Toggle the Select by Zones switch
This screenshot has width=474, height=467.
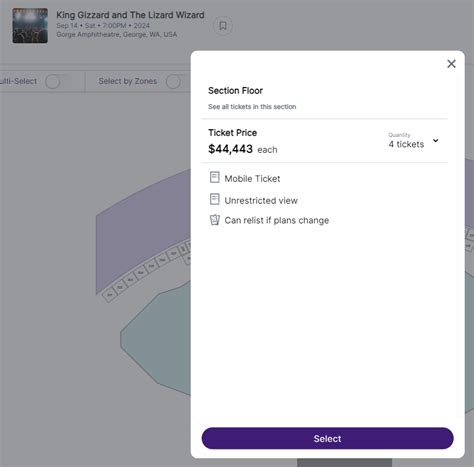pos(177,81)
